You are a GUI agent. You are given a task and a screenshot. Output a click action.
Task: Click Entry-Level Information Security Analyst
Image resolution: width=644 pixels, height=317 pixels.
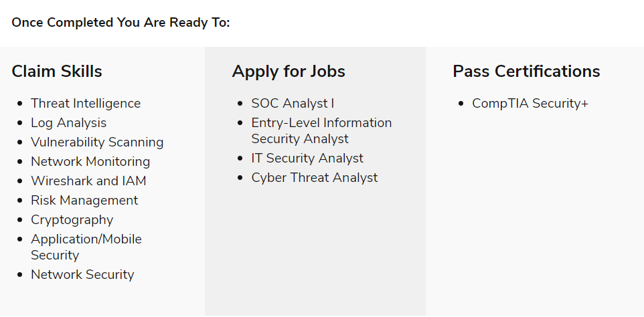tap(321, 130)
